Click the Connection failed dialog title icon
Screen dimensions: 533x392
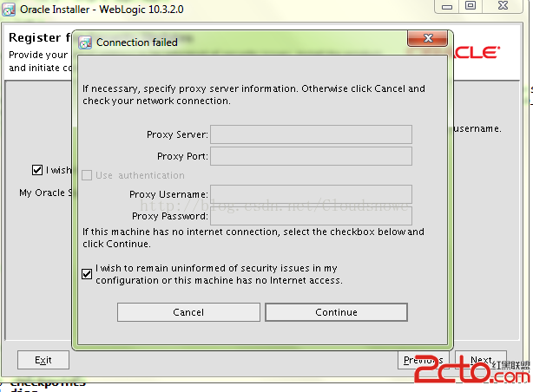[85, 42]
